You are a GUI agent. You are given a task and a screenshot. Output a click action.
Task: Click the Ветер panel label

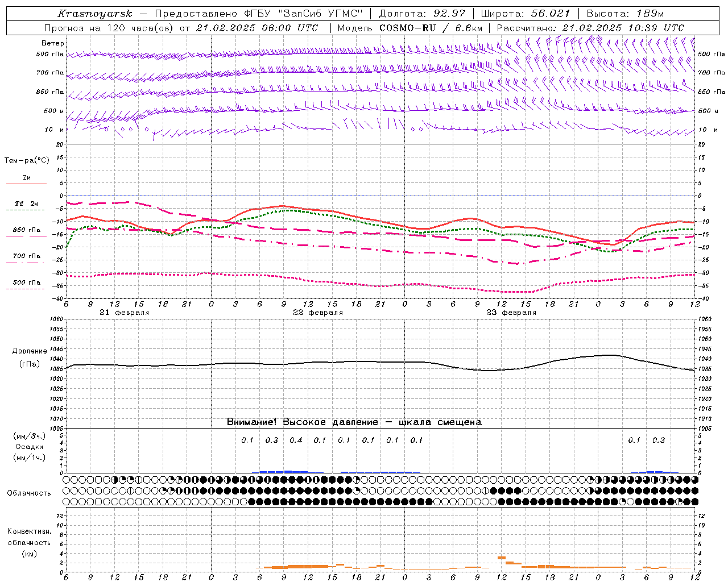point(53,43)
